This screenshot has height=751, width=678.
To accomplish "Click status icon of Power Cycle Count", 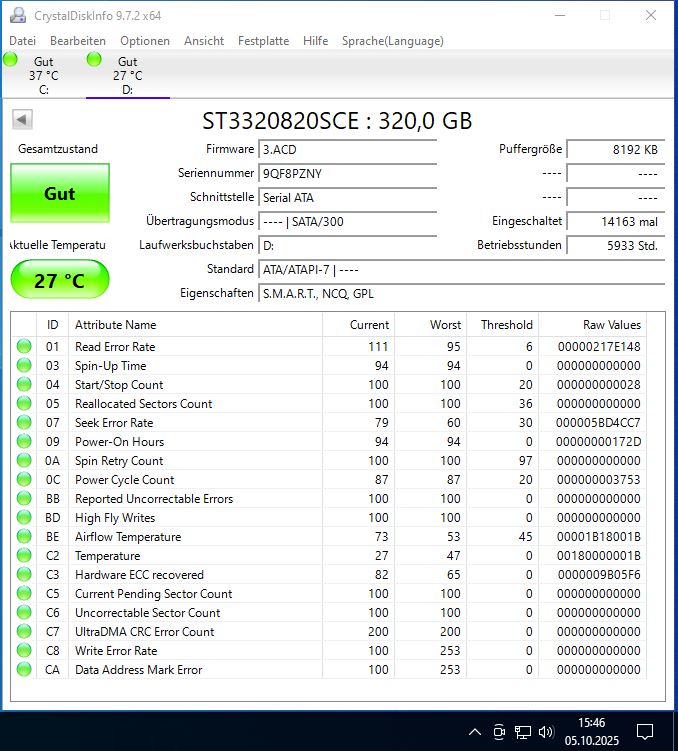I will coord(24,479).
